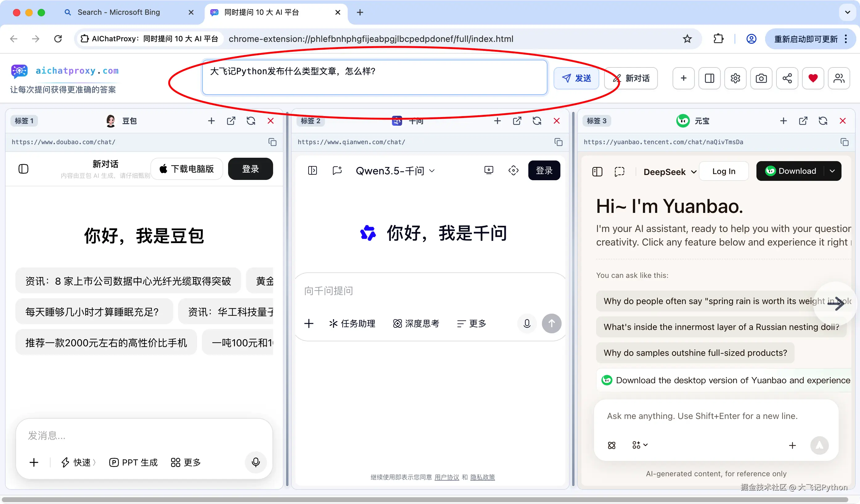Copy the yuanbao.tencent.com URL

[844, 142]
